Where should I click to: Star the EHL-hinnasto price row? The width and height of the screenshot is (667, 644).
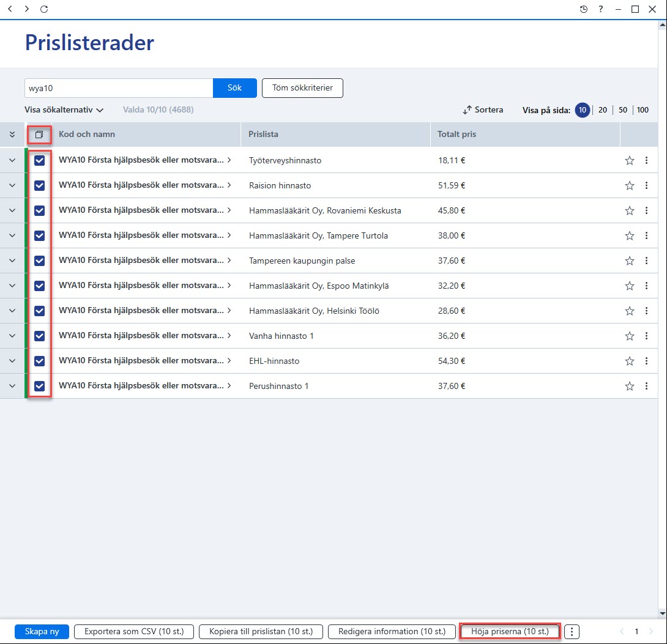coord(630,361)
